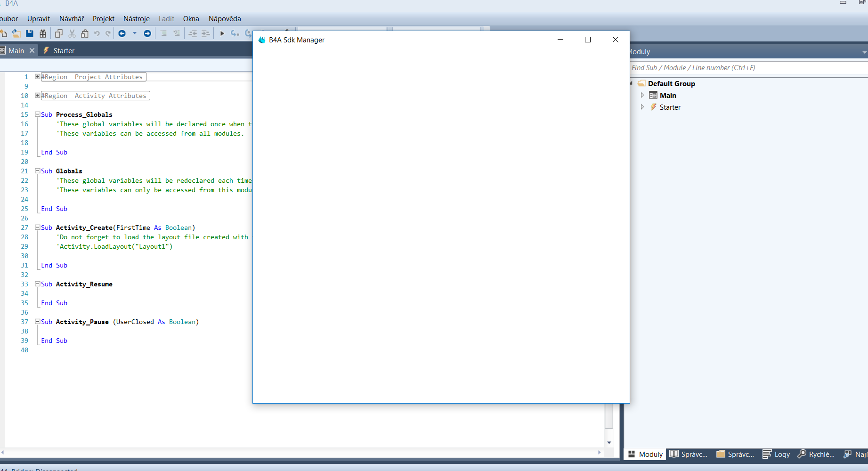Comment the selected code block
The image size is (868, 471).
pyautogui.click(x=163, y=33)
